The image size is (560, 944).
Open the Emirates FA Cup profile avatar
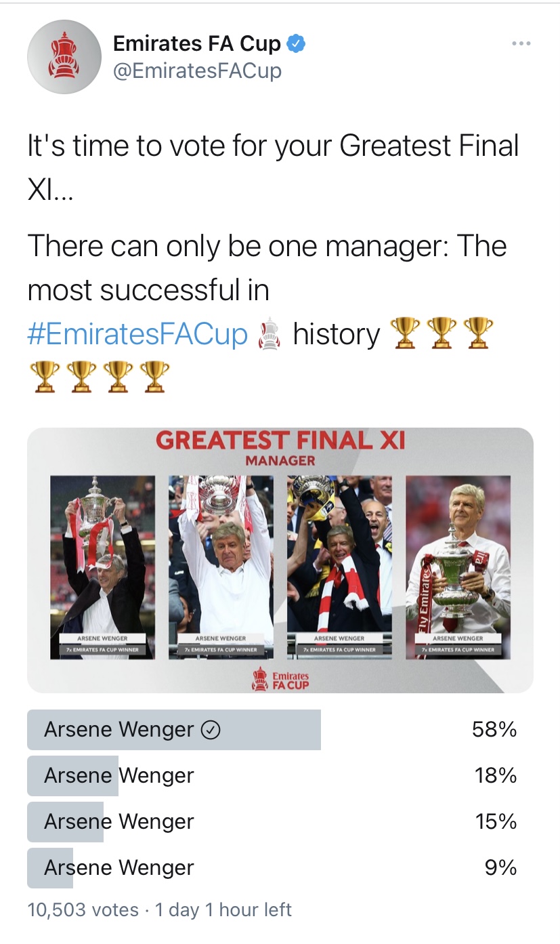64,56
